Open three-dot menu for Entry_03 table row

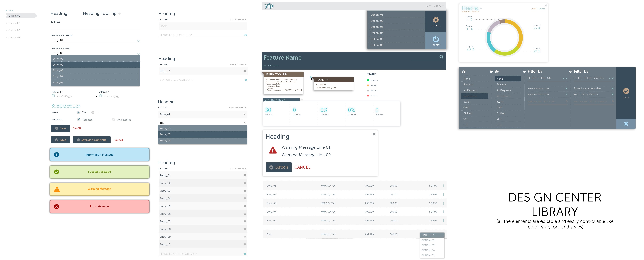(443, 203)
